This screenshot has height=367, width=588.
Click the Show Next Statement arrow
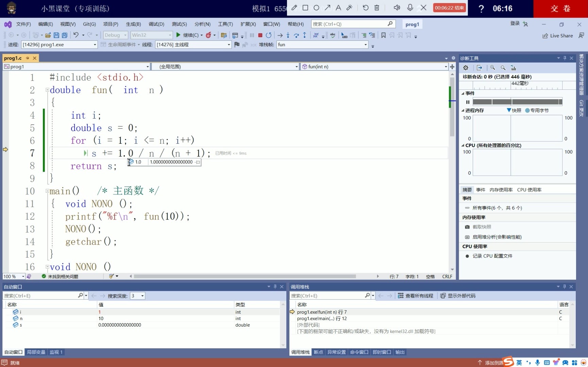[x=280, y=35]
